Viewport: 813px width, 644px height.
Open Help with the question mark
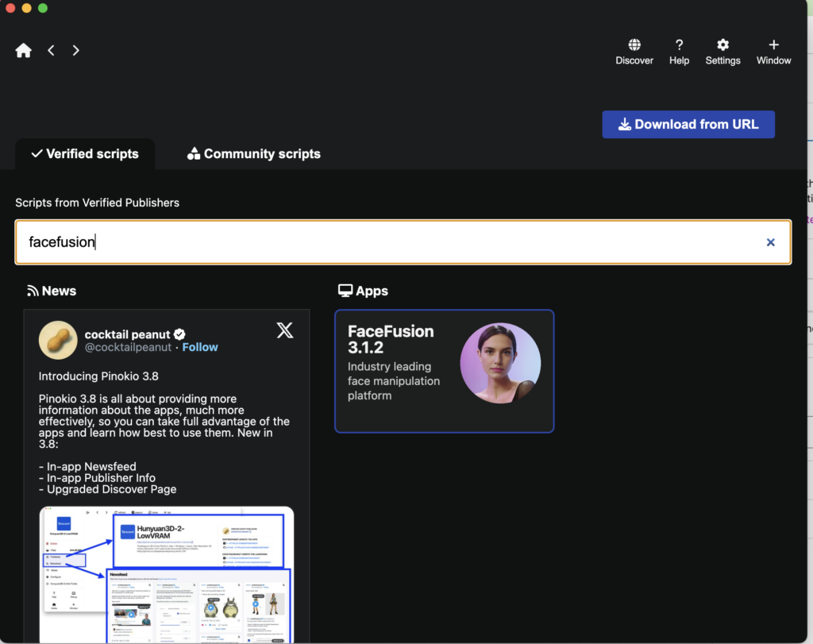click(x=679, y=52)
